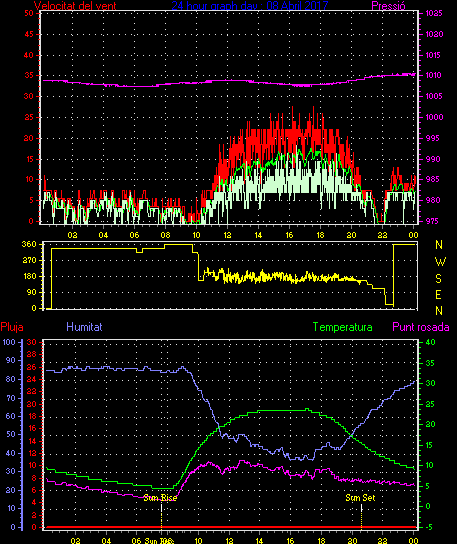This screenshot has width=457, height=544.
Task: Click the 70 value on the humidity axis
Action: click(11, 398)
